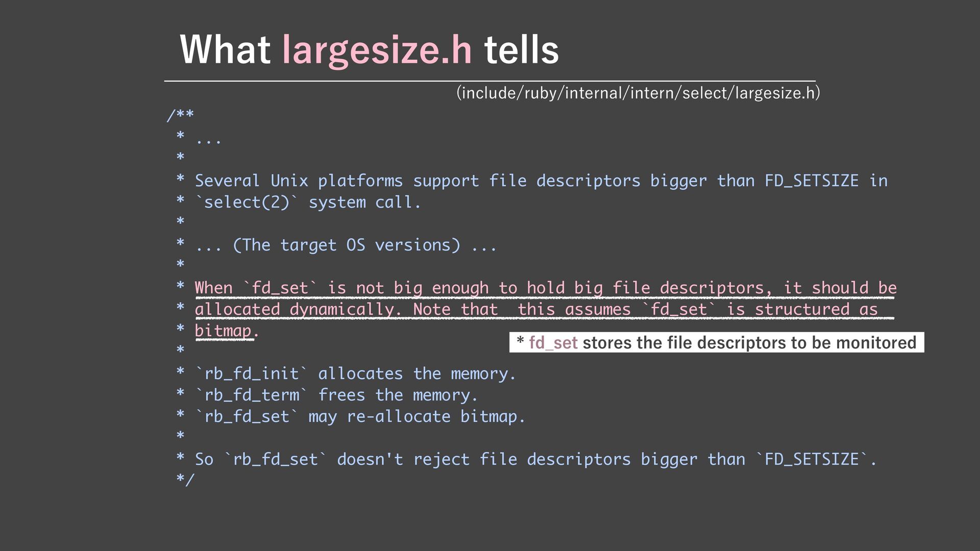This screenshot has width=980, height=551.
Task: Click the comment opening '/**' line
Action: [180, 116]
